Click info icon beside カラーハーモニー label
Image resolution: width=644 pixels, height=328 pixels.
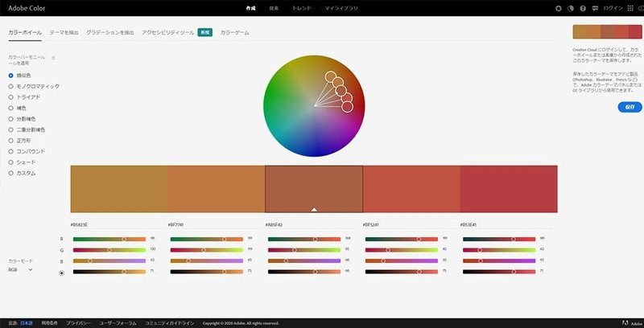point(53,58)
